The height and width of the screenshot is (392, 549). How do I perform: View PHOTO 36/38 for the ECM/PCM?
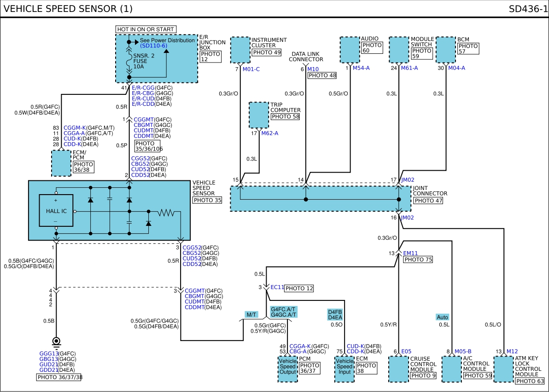(83, 167)
